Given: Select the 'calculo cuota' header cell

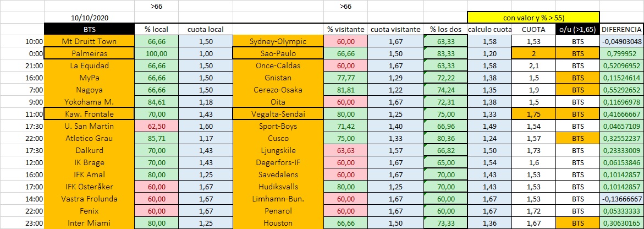Looking at the screenshot, I should (489, 30).
